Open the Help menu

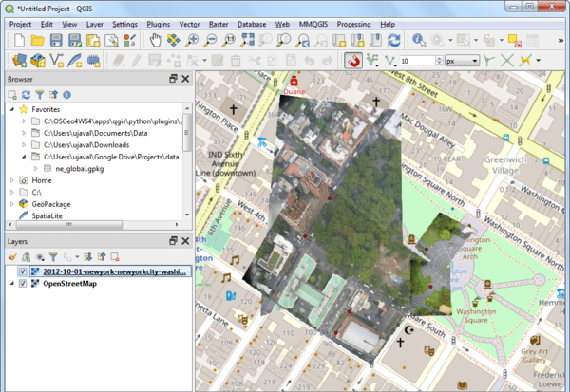[388, 25]
